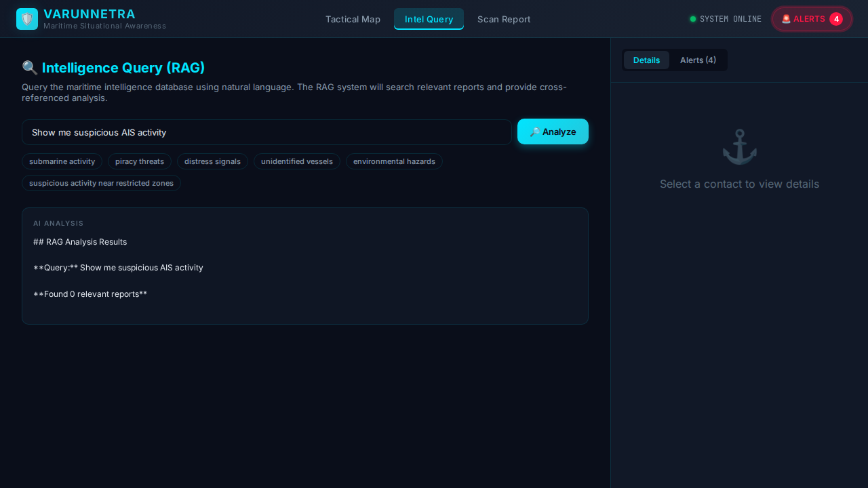The width and height of the screenshot is (868, 488).
Task: Open the Scan Report tab
Action: tap(504, 19)
